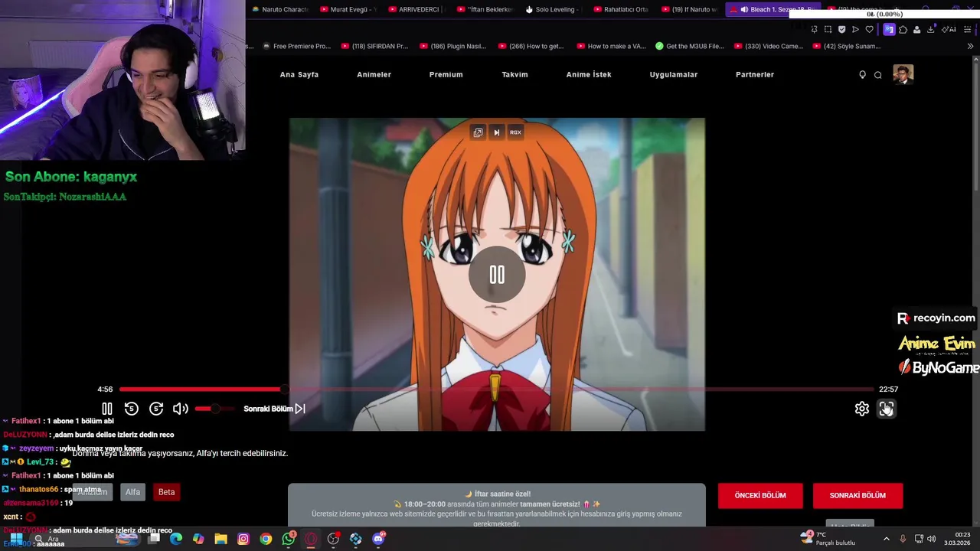Expand the system tray hidden icons
This screenshot has width=980, height=551.
click(x=887, y=539)
